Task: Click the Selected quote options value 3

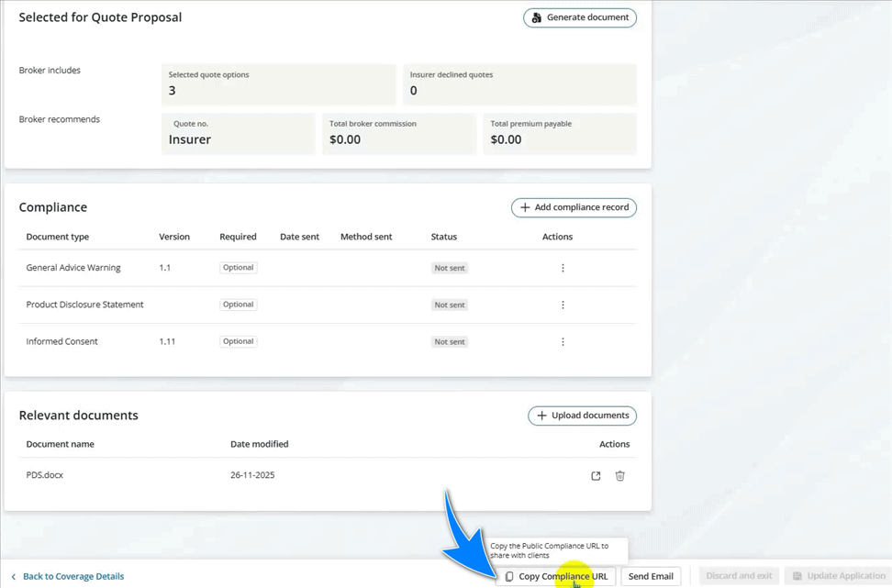Action: (x=172, y=91)
